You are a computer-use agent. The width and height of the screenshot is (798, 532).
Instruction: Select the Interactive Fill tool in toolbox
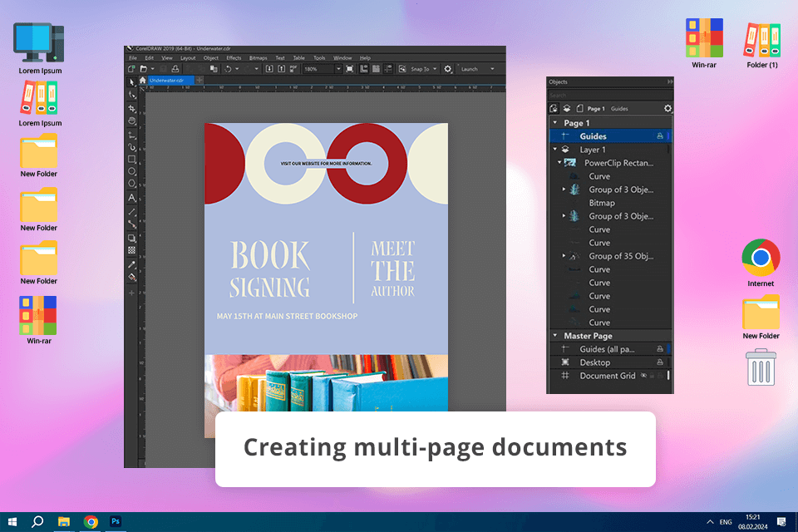pyautogui.click(x=132, y=278)
